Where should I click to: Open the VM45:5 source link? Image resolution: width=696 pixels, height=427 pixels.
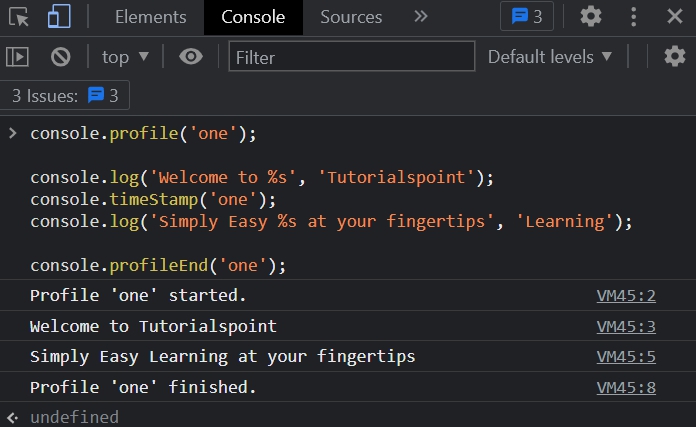click(x=626, y=357)
